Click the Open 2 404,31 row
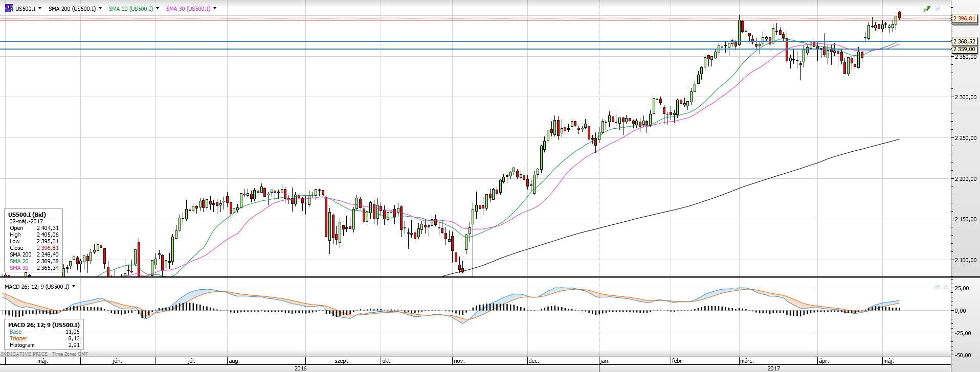Viewport: 980px width, 372px height. tap(34, 228)
